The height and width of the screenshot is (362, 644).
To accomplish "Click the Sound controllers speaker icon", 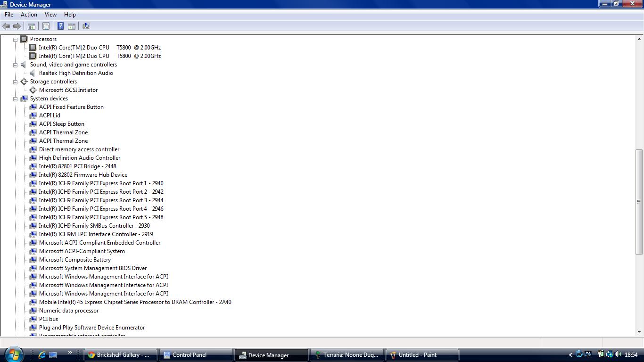I will pyautogui.click(x=24, y=65).
